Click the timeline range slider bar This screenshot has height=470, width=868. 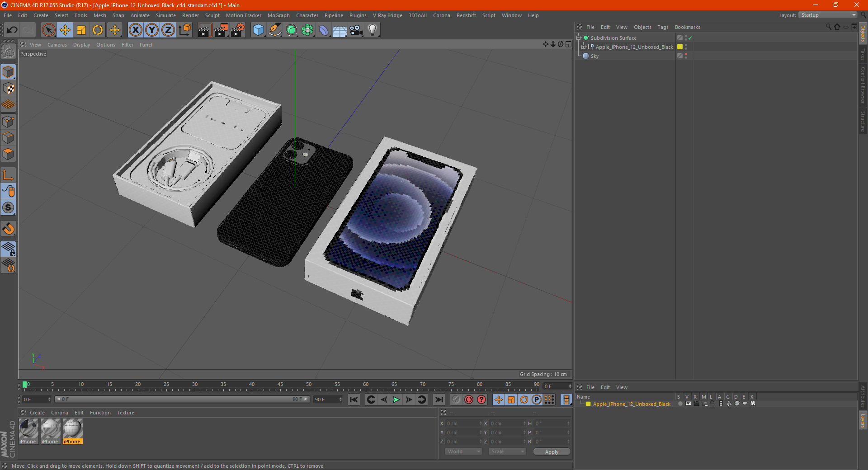click(x=182, y=399)
